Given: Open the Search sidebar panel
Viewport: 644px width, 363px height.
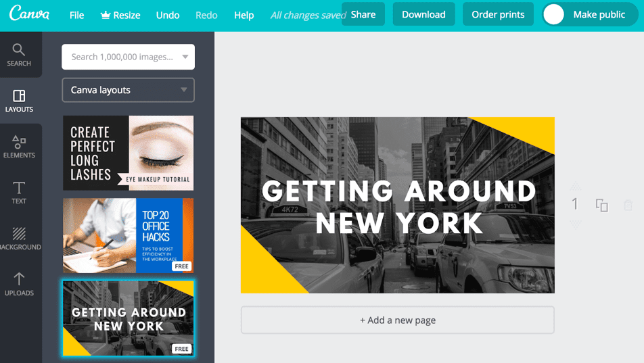Looking at the screenshot, I should (19, 55).
